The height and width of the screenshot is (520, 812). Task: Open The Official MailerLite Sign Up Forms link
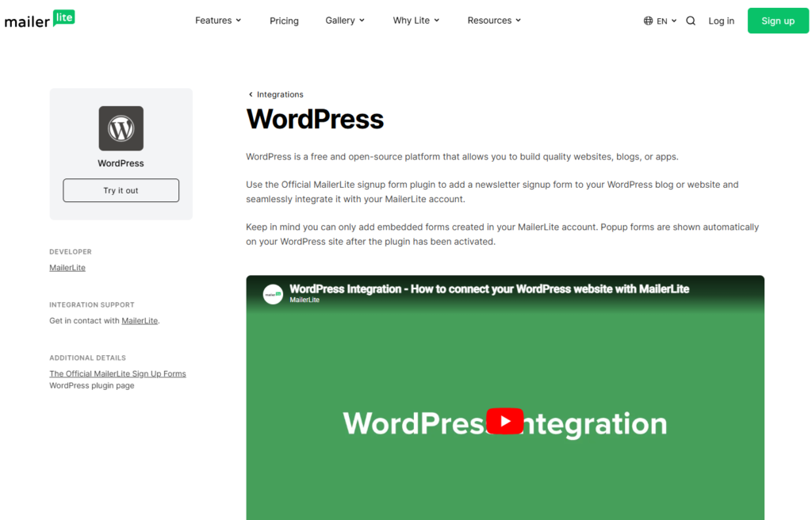click(x=117, y=373)
